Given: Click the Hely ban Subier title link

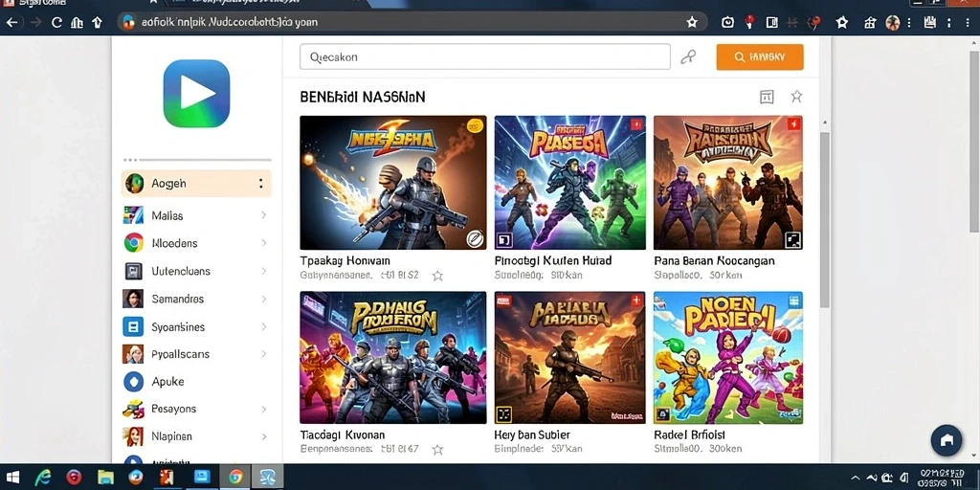Looking at the screenshot, I should 532,434.
